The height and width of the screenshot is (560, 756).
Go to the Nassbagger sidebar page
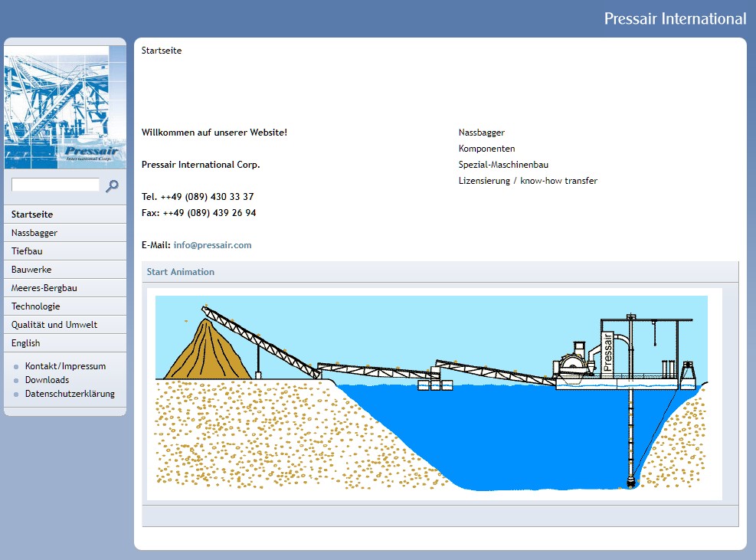click(34, 233)
